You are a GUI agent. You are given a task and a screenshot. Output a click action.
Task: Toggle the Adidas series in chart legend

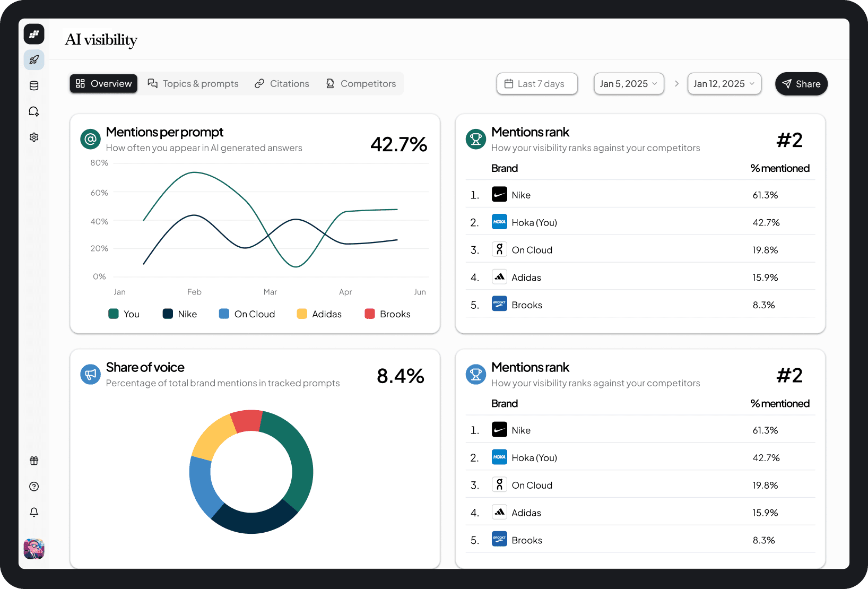[x=319, y=314]
